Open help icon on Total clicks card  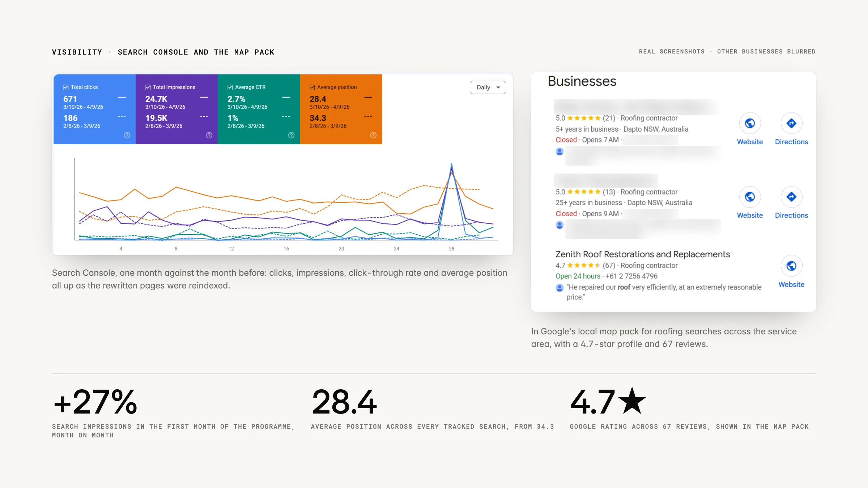coord(127,135)
